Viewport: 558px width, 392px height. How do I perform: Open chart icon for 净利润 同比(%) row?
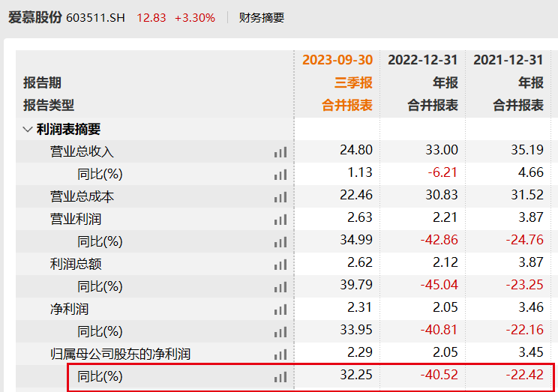[x=280, y=332]
